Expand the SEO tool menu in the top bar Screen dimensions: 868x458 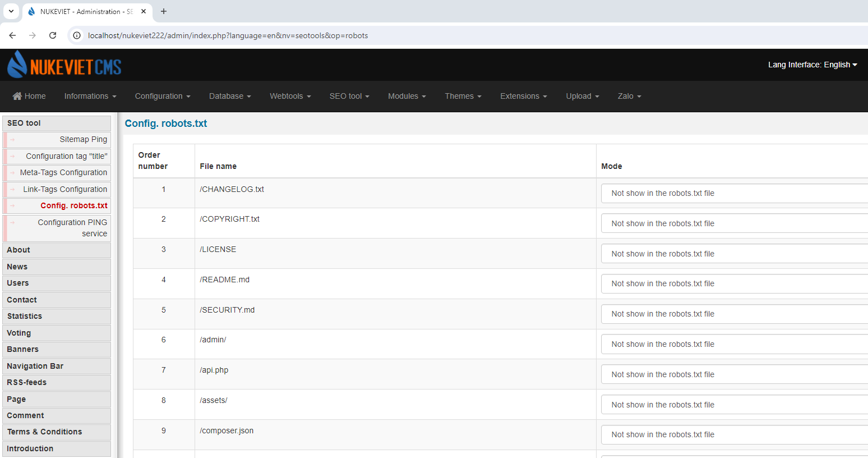pyautogui.click(x=349, y=96)
